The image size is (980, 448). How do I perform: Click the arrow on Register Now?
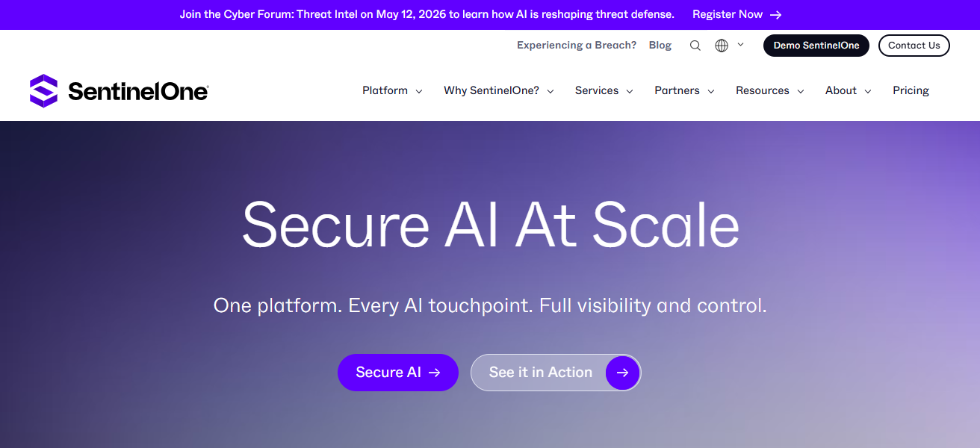(775, 14)
